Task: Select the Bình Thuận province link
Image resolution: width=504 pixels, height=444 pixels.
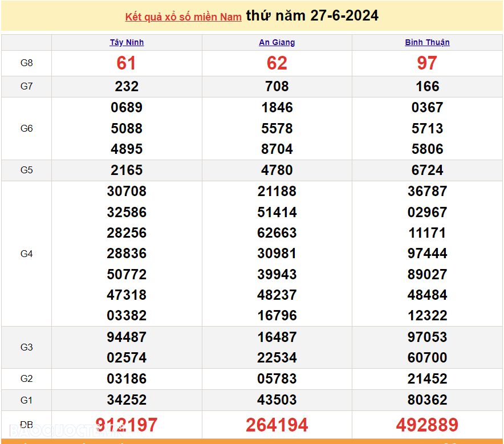Action: click(x=427, y=42)
